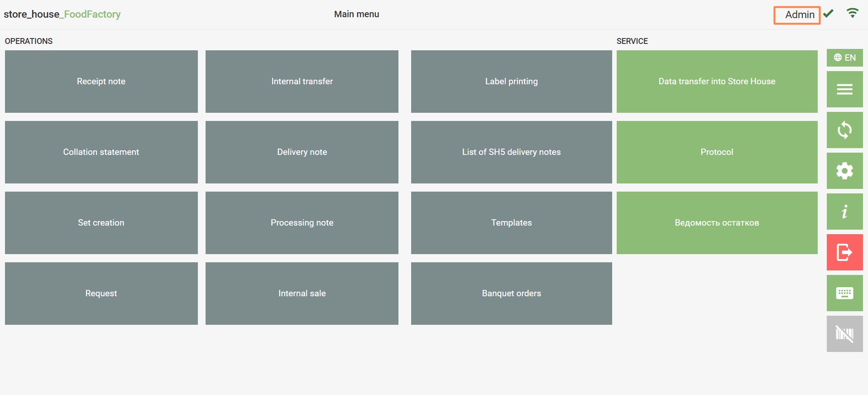
Task: Click the sync refresh icon
Action: (844, 130)
